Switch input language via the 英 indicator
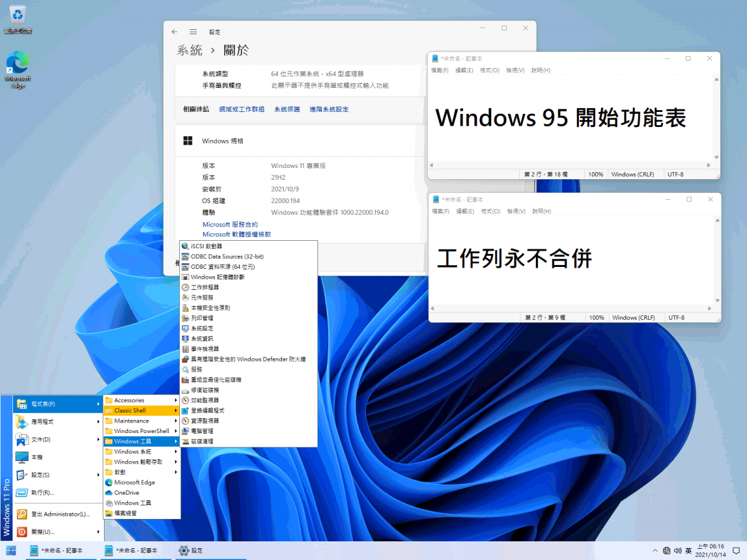 tap(688, 551)
